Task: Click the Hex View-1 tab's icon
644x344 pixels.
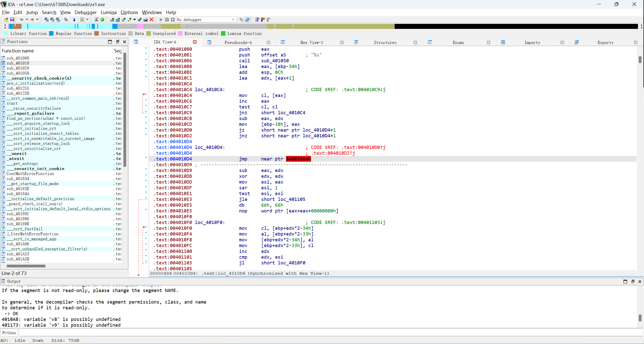Action: tap(283, 42)
